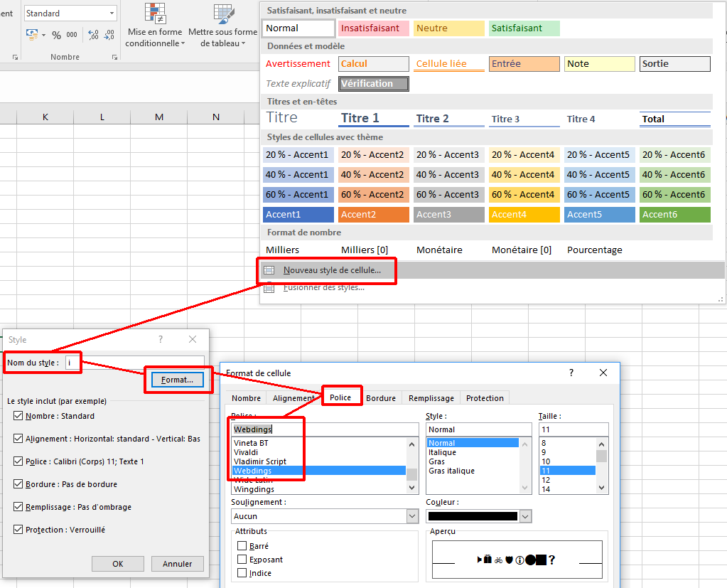Expand the Mise en forme conditionnelle arrow

(x=183, y=43)
